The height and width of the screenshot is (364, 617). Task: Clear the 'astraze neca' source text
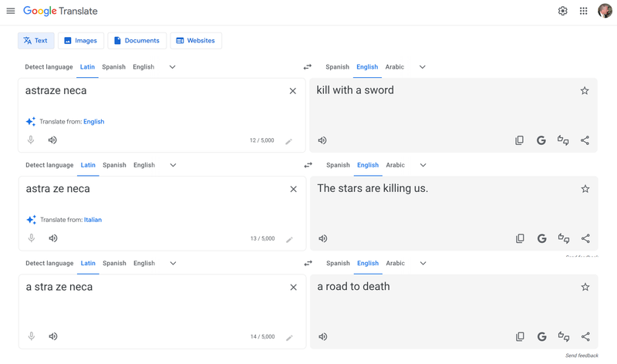[x=292, y=91]
